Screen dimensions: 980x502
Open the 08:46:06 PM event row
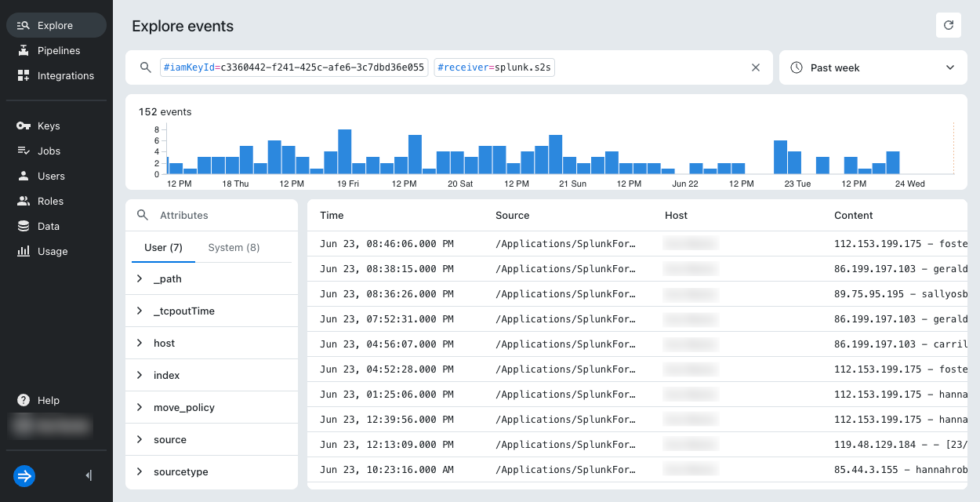pos(637,244)
